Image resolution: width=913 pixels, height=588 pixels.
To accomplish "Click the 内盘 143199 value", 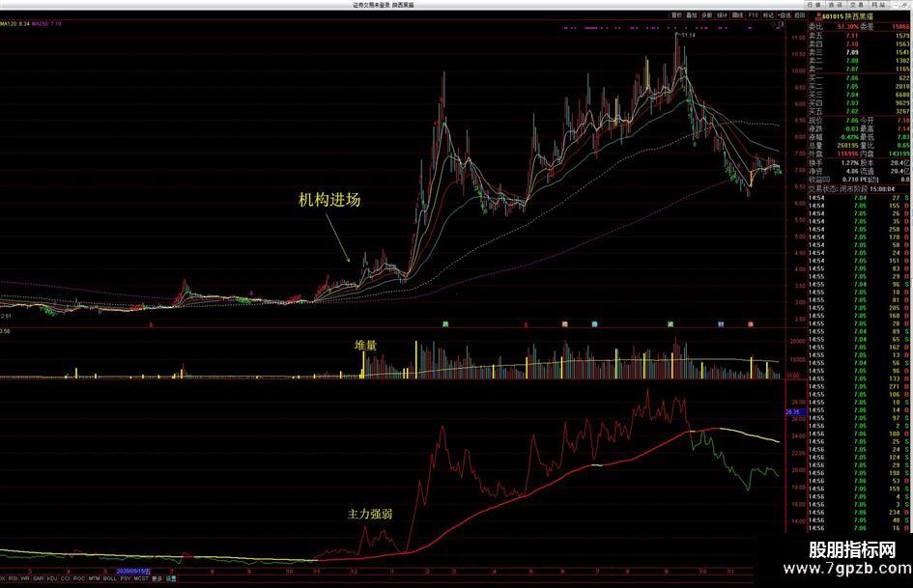I will click(x=899, y=154).
